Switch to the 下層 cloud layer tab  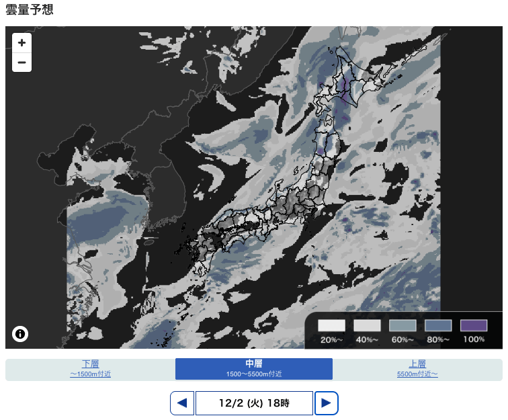coord(90,364)
